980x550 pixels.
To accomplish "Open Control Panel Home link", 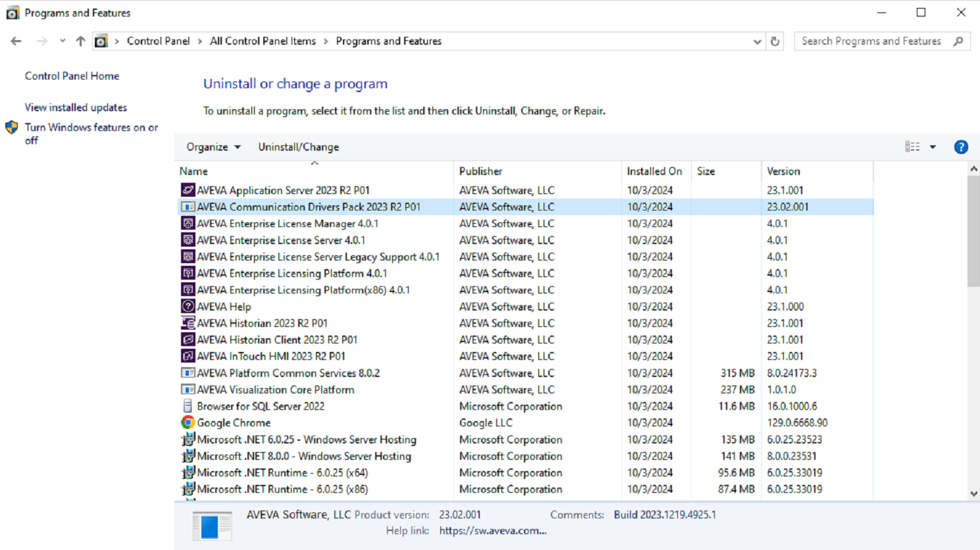I will click(x=72, y=76).
